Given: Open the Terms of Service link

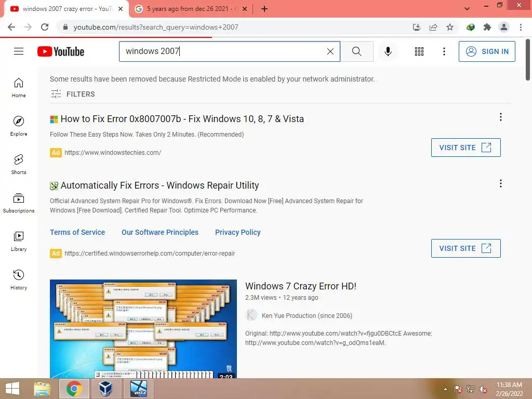Looking at the screenshot, I should (x=77, y=232).
